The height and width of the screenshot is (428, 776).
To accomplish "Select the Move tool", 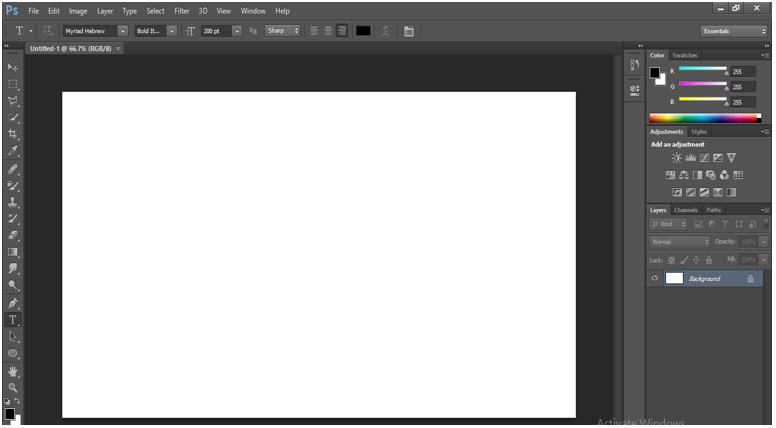I will pos(13,67).
